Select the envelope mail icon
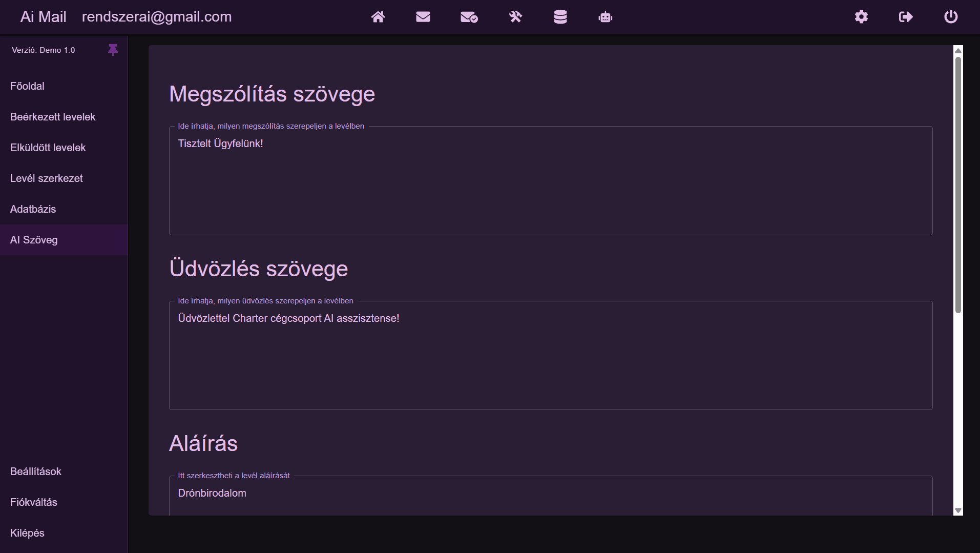The width and height of the screenshot is (980, 553). click(x=423, y=17)
